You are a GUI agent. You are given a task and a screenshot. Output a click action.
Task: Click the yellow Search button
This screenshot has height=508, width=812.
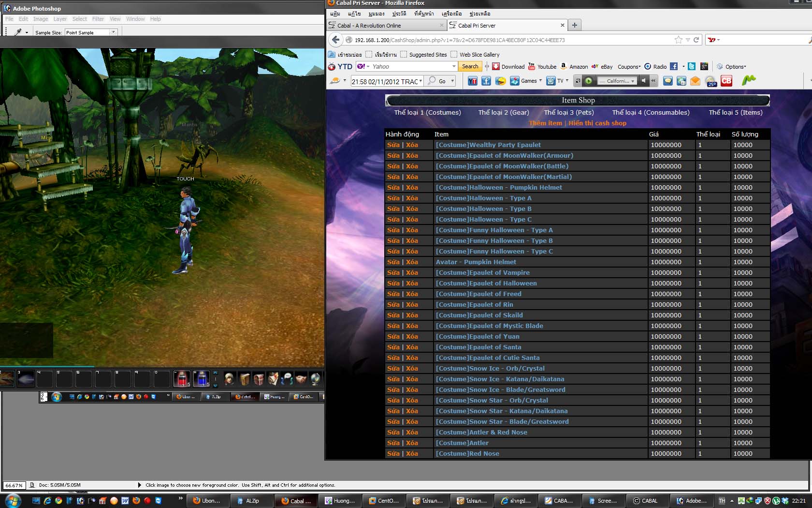(470, 66)
